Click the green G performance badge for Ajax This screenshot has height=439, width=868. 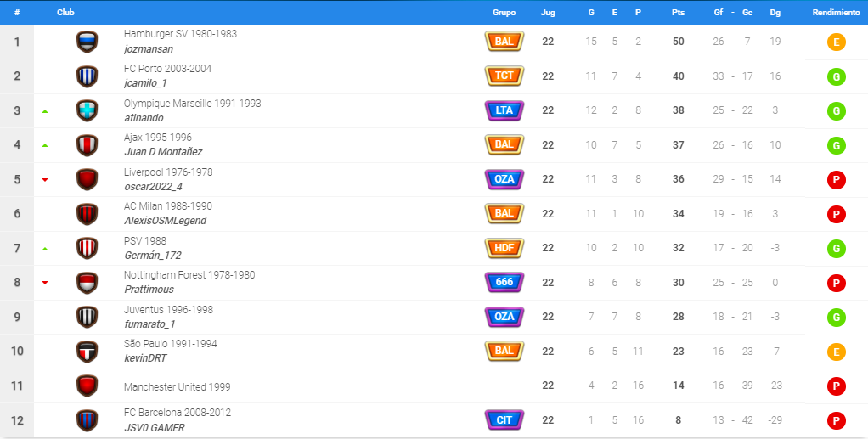(836, 145)
